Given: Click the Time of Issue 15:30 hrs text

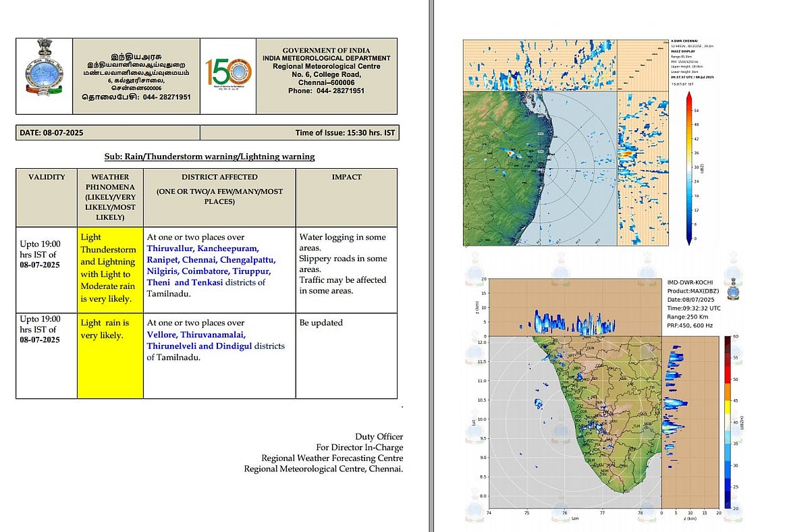Looking at the screenshot, I should (344, 133).
